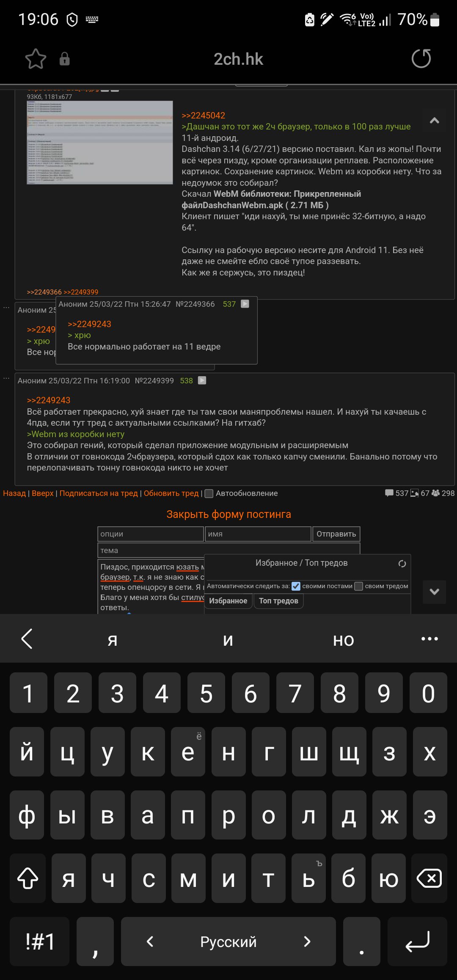Tap the Отправить button

tap(336, 534)
